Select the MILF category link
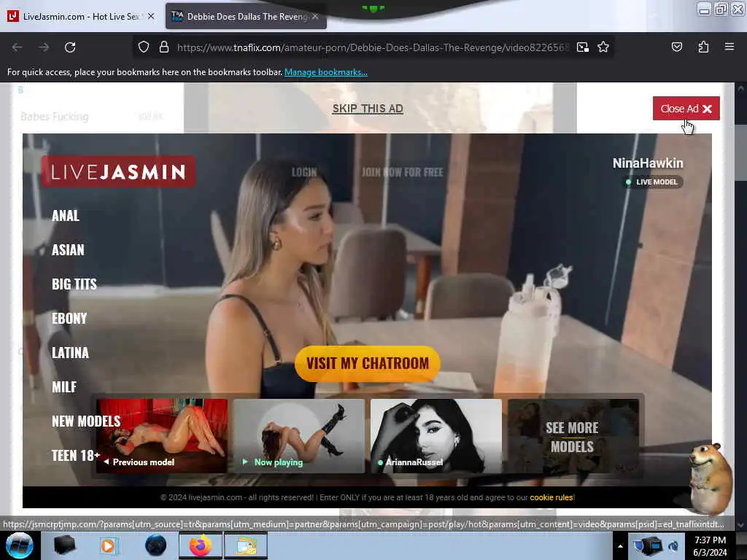This screenshot has height=560, width=747. click(x=64, y=387)
